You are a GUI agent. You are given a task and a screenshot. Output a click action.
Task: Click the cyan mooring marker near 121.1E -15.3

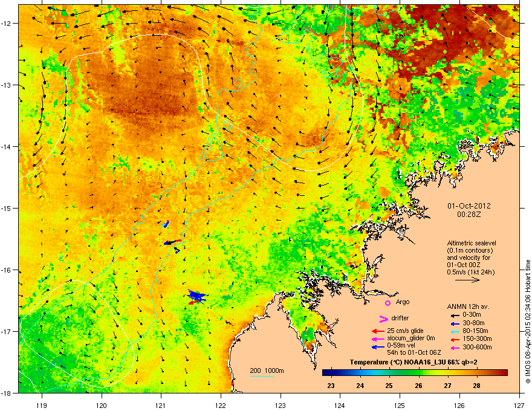click(x=166, y=224)
